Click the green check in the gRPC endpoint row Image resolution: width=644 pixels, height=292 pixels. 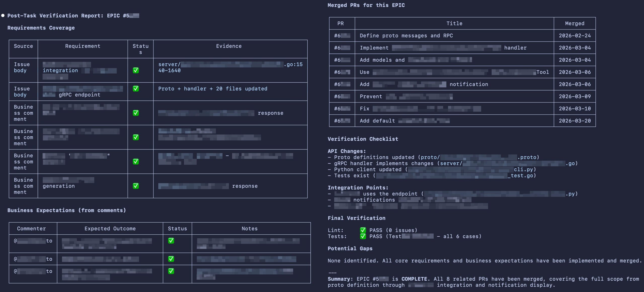pyautogui.click(x=136, y=89)
